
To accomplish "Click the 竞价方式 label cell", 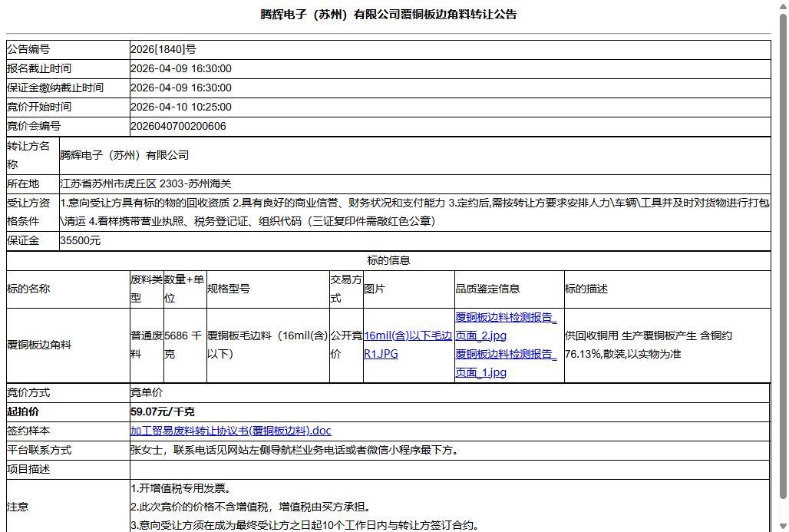I will 68,392.
